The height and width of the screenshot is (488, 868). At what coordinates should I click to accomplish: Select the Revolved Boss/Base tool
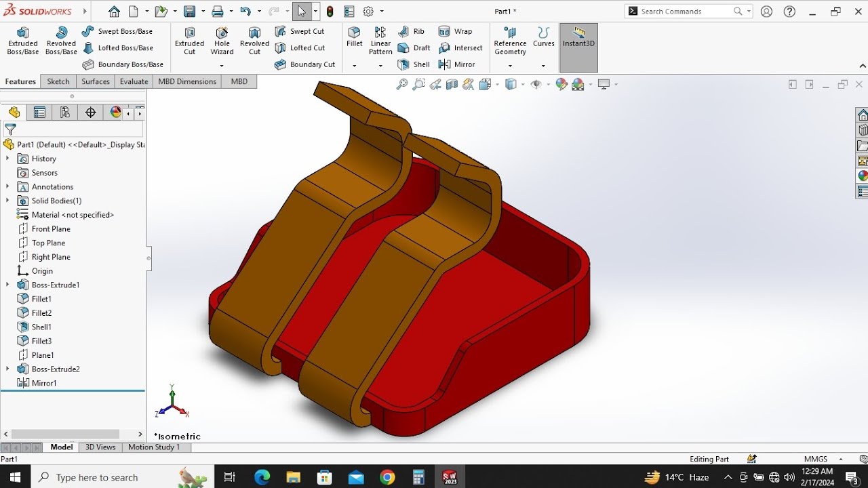[61, 41]
